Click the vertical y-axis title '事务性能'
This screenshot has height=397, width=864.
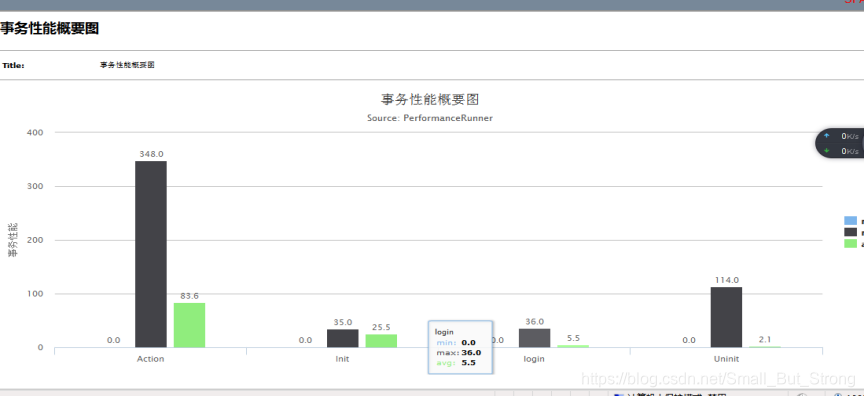pyautogui.click(x=12, y=240)
